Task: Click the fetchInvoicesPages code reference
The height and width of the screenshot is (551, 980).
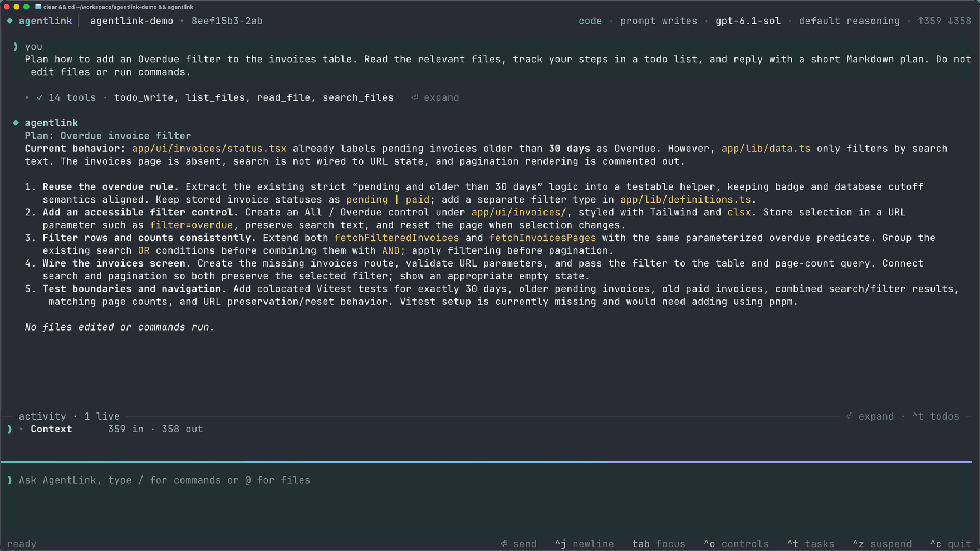Action: (542, 238)
